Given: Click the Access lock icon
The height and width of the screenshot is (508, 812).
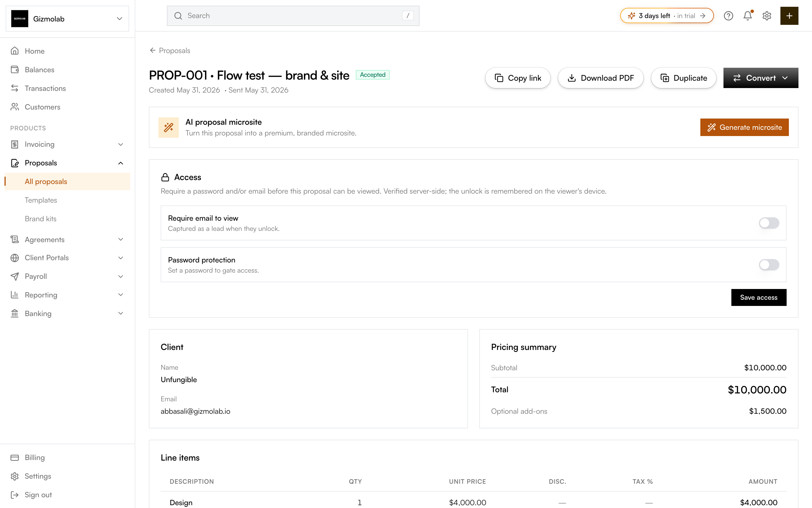Looking at the screenshot, I should [x=165, y=177].
